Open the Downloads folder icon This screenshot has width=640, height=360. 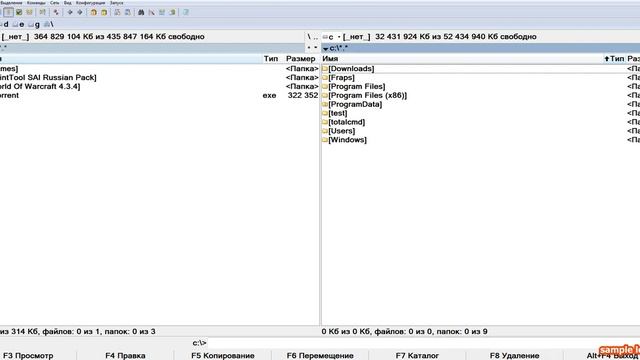(325, 69)
